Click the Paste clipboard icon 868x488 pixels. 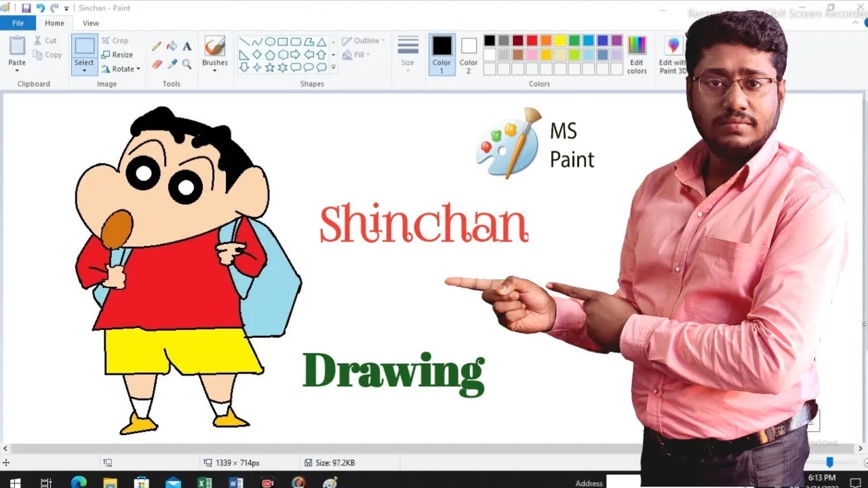click(x=17, y=45)
